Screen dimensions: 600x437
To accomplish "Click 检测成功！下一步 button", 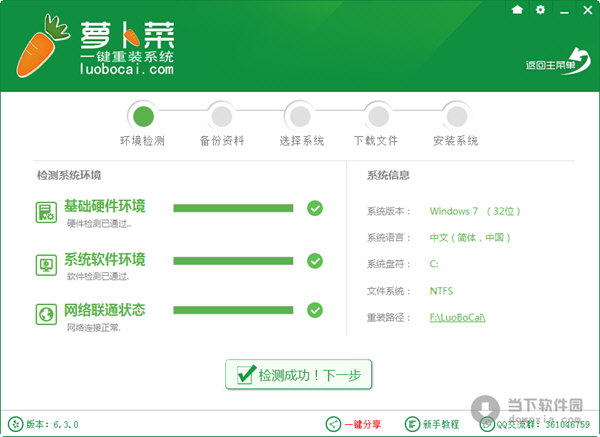I will click(298, 375).
